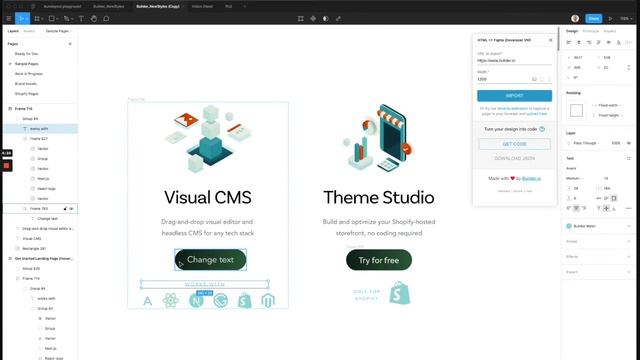
Task: Select the Shopify Pages page
Action: click(x=27, y=93)
